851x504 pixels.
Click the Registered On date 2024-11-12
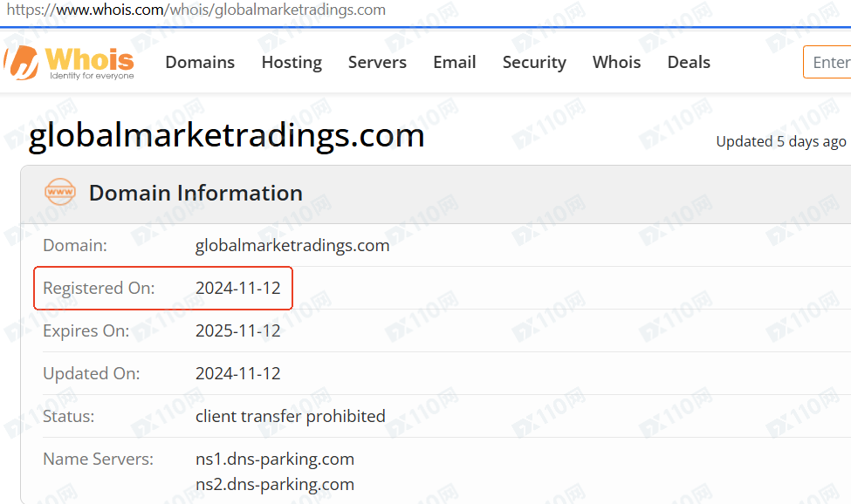click(x=238, y=288)
